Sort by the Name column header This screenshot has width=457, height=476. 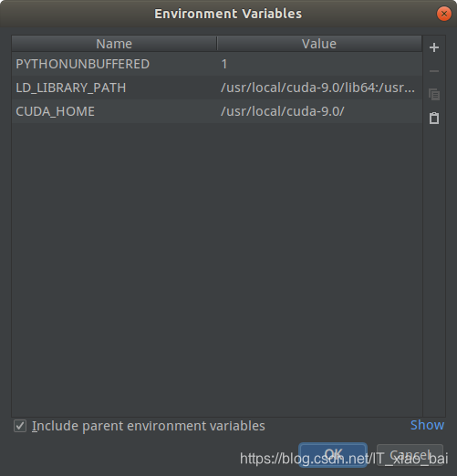[x=114, y=44]
